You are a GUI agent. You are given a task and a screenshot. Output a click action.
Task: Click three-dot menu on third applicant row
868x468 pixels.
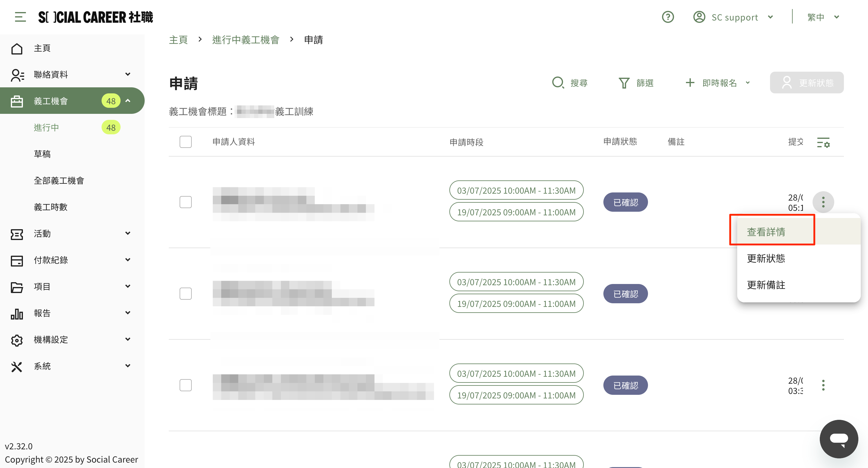coord(823,385)
